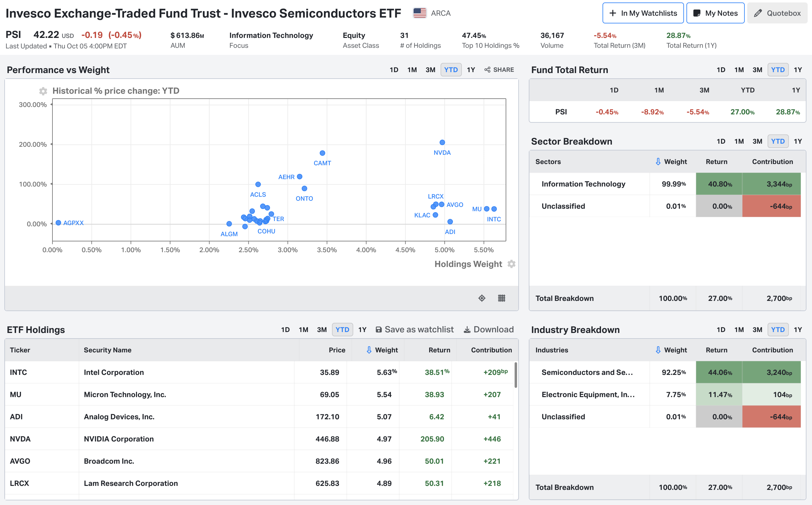This screenshot has height=505, width=812.
Task: Click Information Technology sector row
Action: 665,184
